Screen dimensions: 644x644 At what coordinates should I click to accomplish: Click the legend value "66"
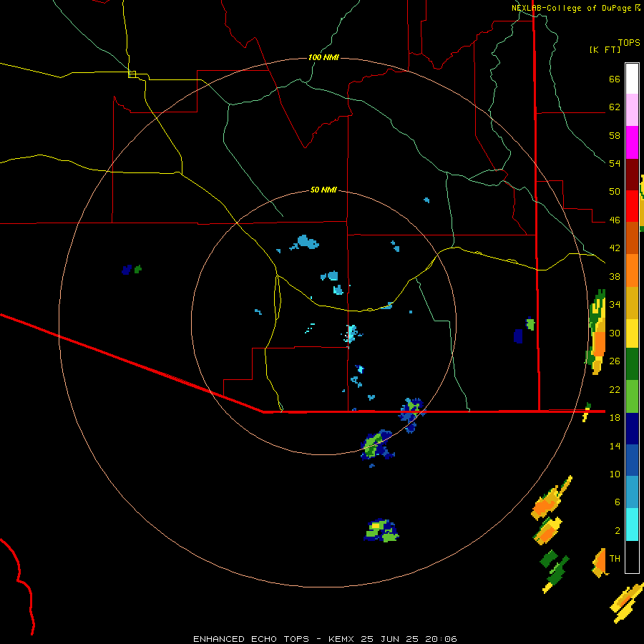click(x=615, y=79)
